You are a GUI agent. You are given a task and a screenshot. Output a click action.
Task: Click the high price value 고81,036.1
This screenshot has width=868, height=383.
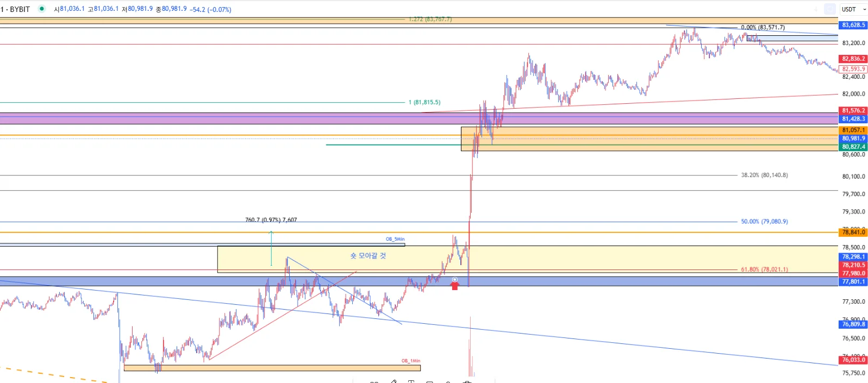click(103, 9)
